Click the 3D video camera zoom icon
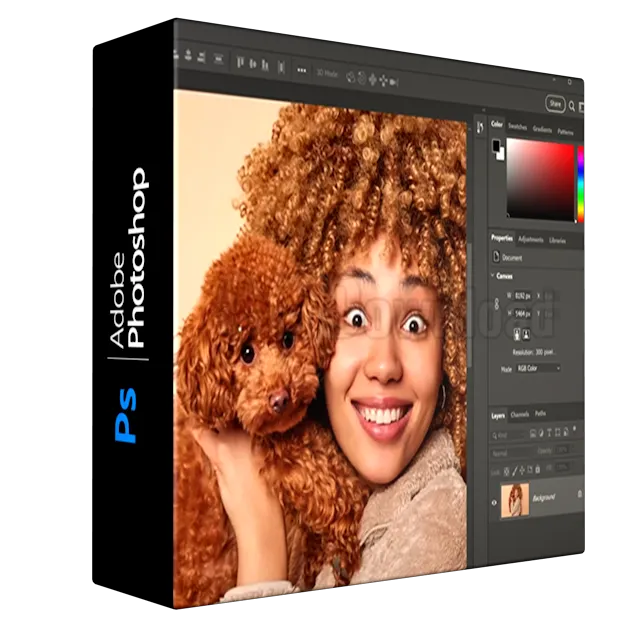The height and width of the screenshot is (630, 630). [x=393, y=83]
